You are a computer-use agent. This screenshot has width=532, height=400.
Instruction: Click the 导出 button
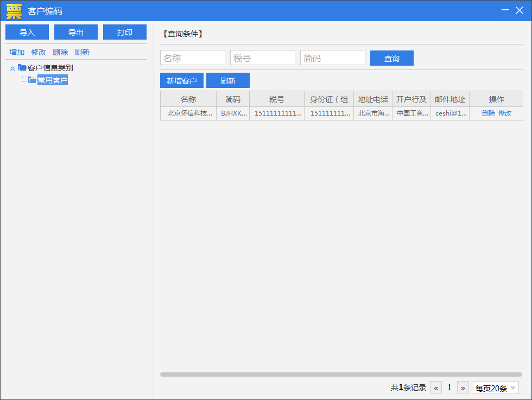coord(76,32)
